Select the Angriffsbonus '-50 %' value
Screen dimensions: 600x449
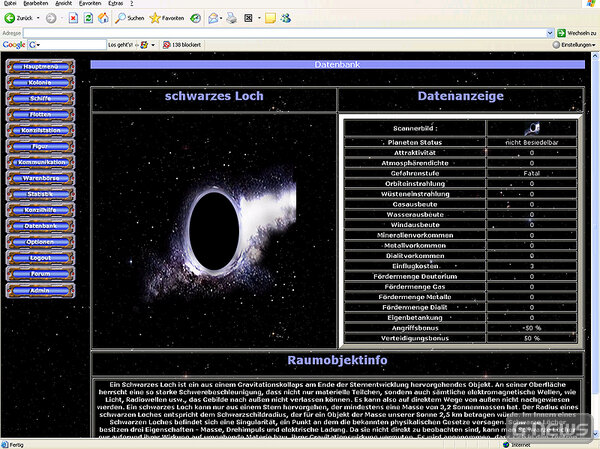532,328
